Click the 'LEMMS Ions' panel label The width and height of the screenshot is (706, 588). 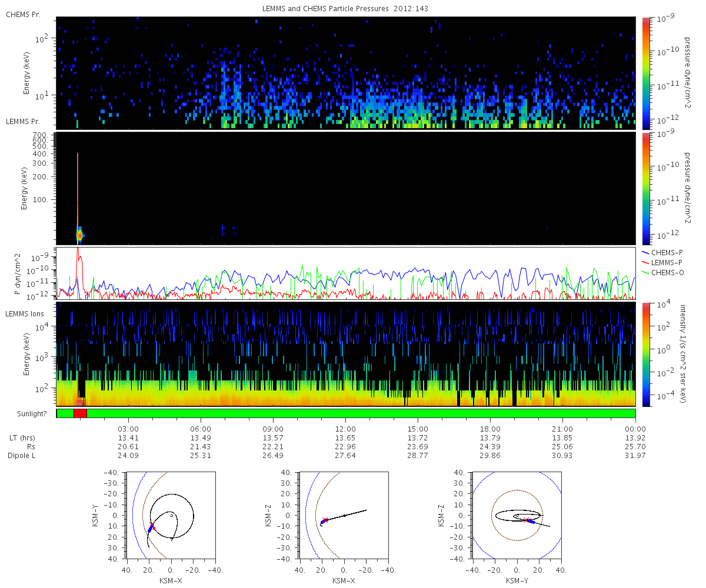click(25, 315)
